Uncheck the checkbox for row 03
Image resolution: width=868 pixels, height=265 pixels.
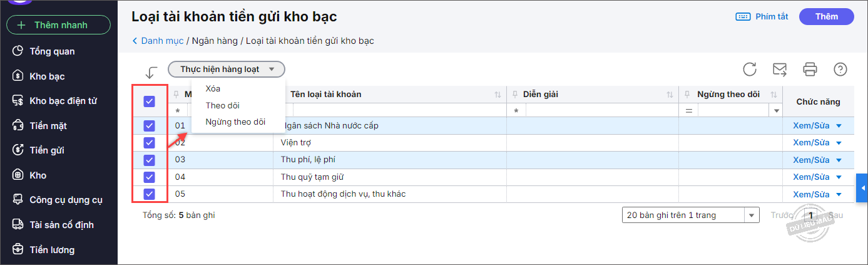click(150, 160)
